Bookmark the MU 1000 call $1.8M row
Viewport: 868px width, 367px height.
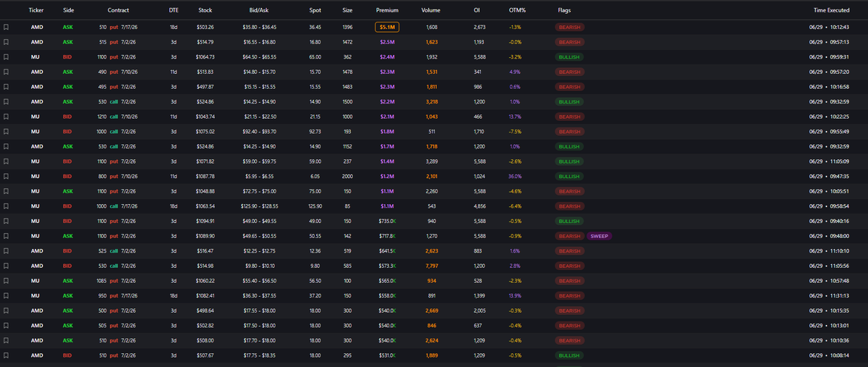pyautogui.click(x=7, y=132)
